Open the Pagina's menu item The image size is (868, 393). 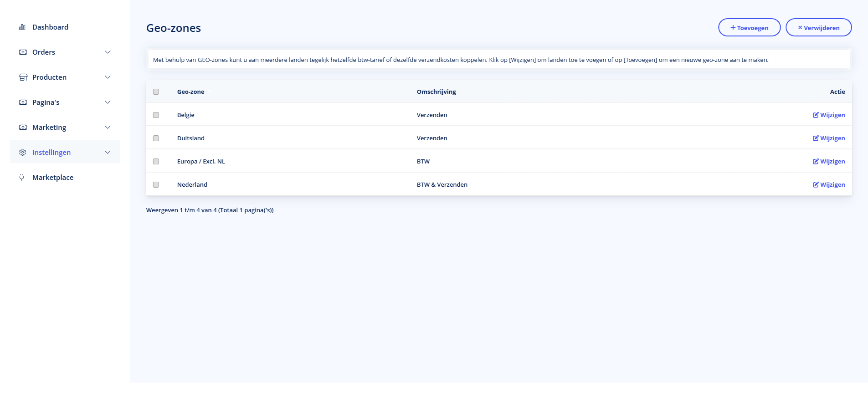[46, 102]
